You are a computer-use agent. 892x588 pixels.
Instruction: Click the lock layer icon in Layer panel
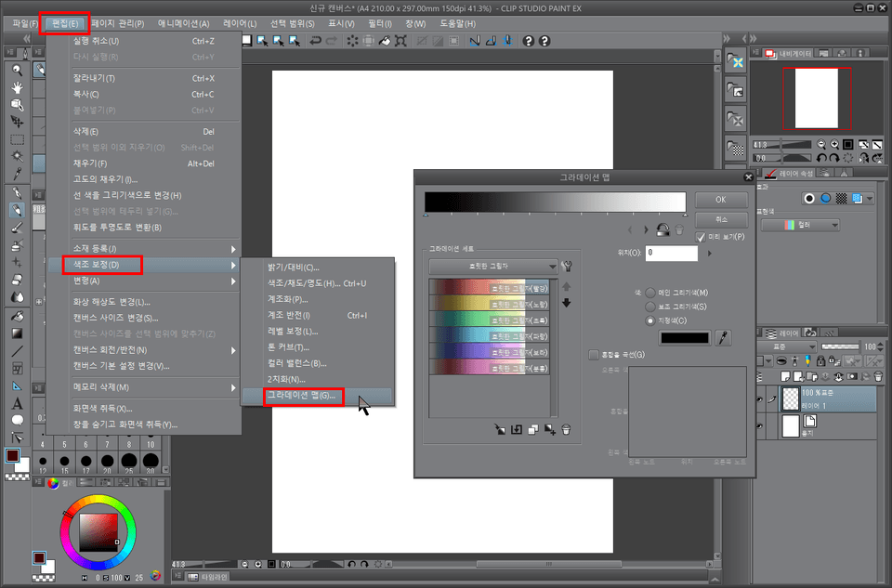(x=820, y=360)
